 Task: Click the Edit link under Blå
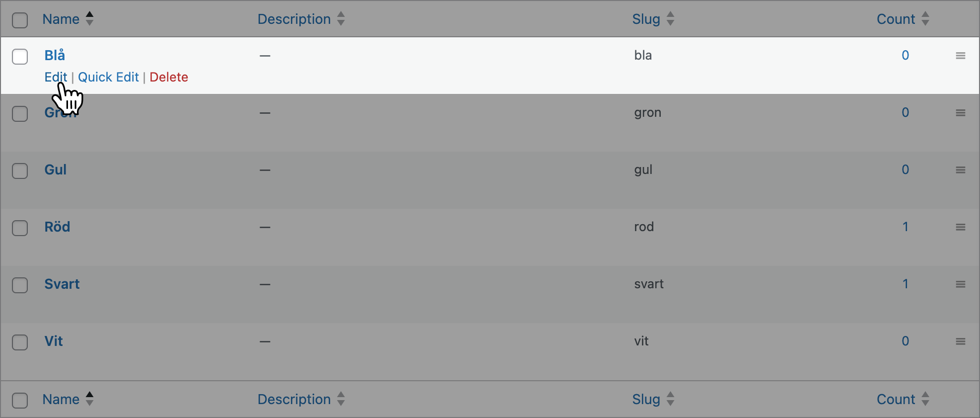coord(56,77)
